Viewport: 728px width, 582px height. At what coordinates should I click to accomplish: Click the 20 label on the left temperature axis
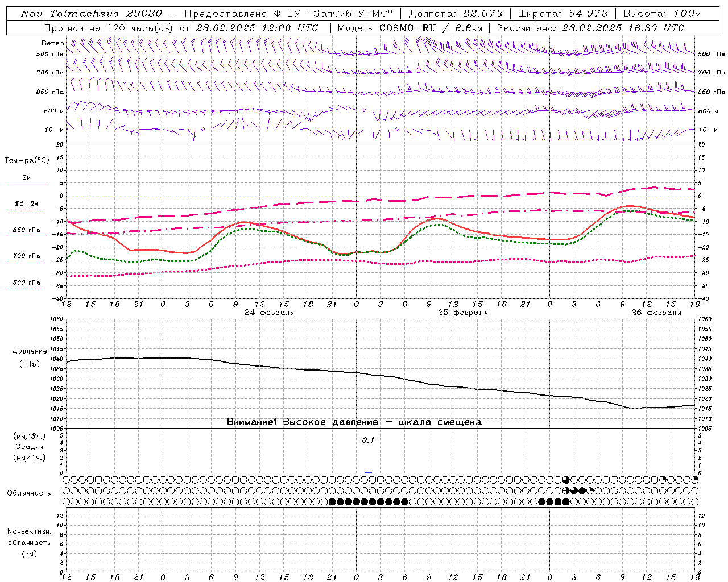[x=60, y=144]
